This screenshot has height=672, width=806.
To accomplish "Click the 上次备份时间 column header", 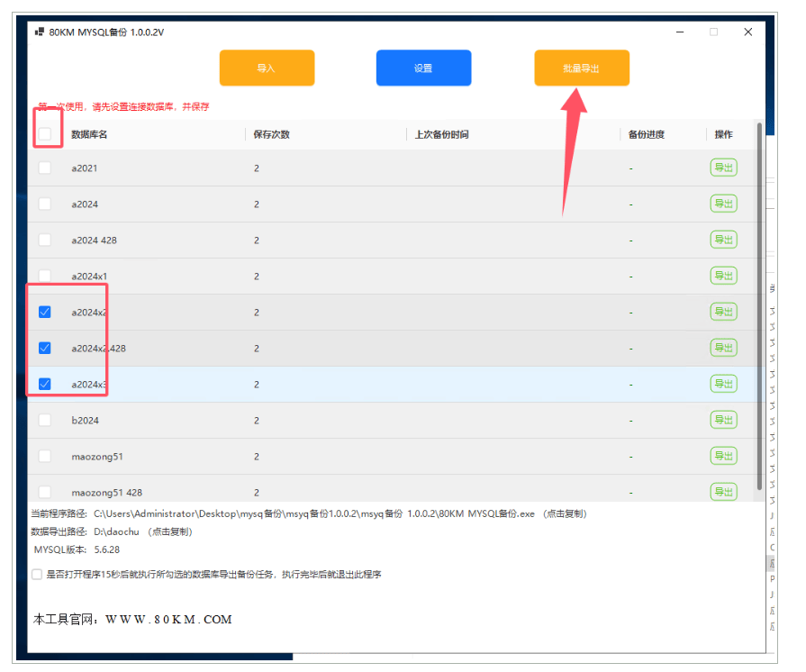I will (442, 135).
